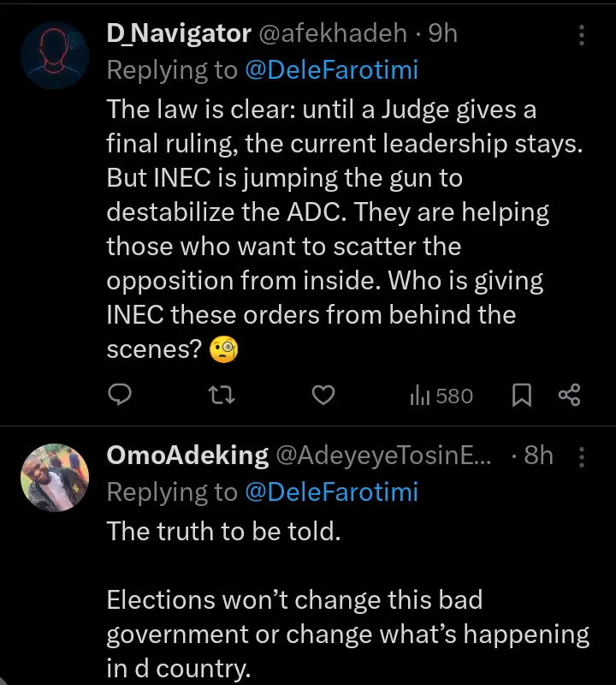Image resolution: width=616 pixels, height=685 pixels.
Task: Click the OmoAdeking display name
Action: 187,456
